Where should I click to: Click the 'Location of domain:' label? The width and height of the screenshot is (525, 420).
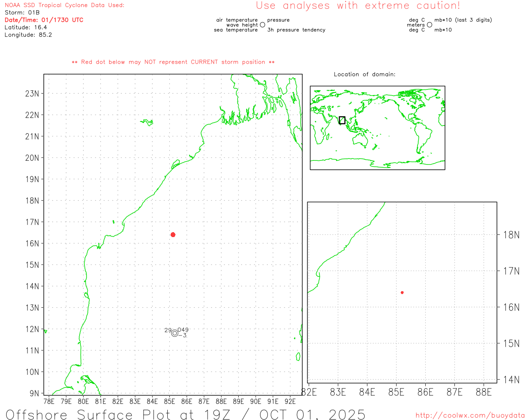coord(364,74)
